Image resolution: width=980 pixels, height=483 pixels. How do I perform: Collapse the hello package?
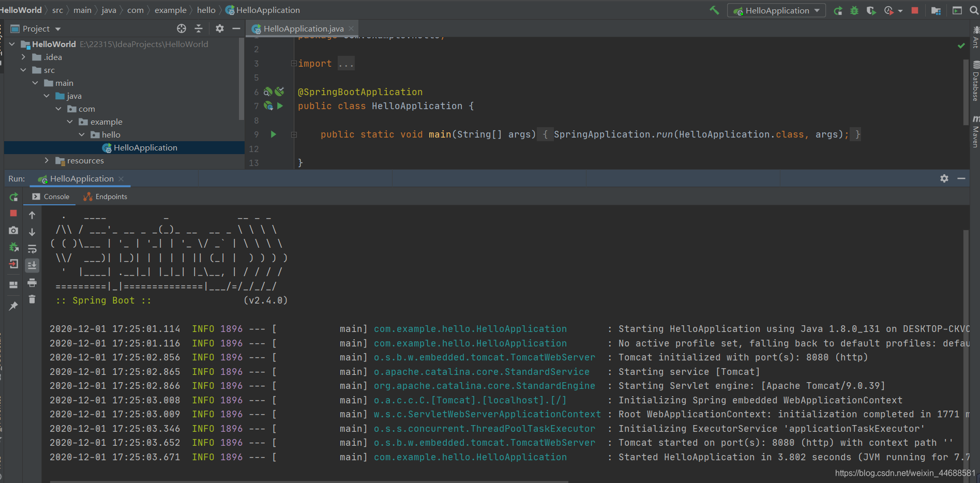pos(82,134)
